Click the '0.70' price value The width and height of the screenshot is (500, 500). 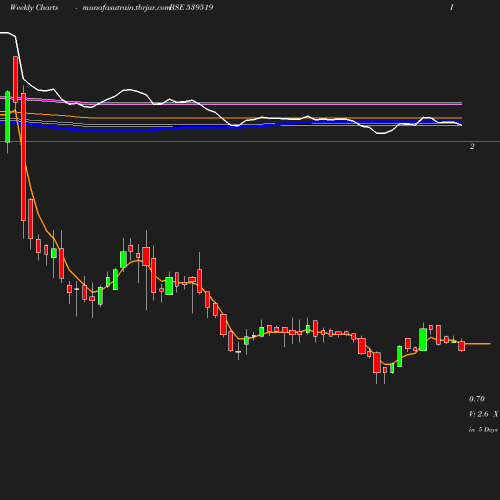click(x=477, y=399)
